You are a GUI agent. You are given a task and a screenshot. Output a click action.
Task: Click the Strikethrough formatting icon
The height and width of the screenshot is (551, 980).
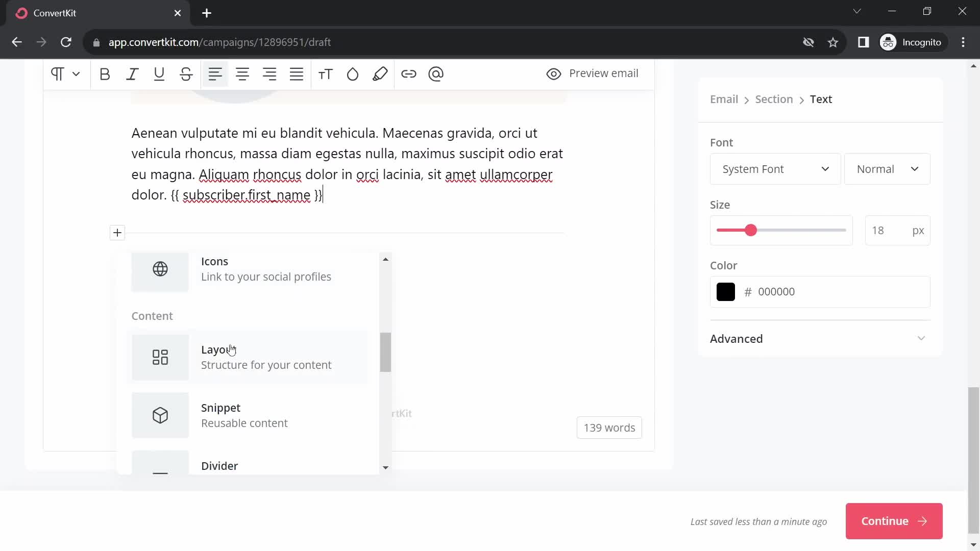[186, 74]
